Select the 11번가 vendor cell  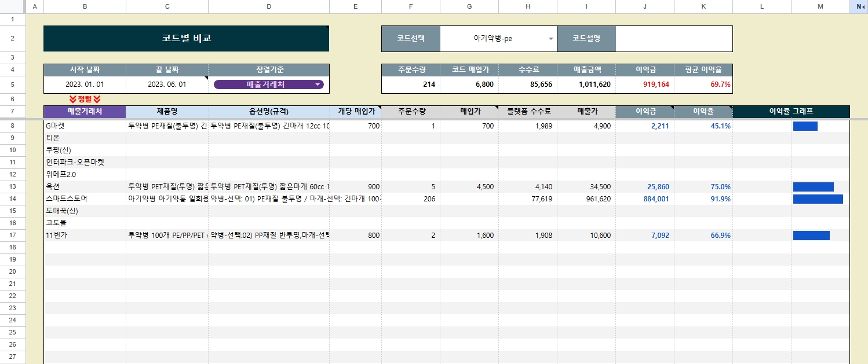tap(85, 235)
